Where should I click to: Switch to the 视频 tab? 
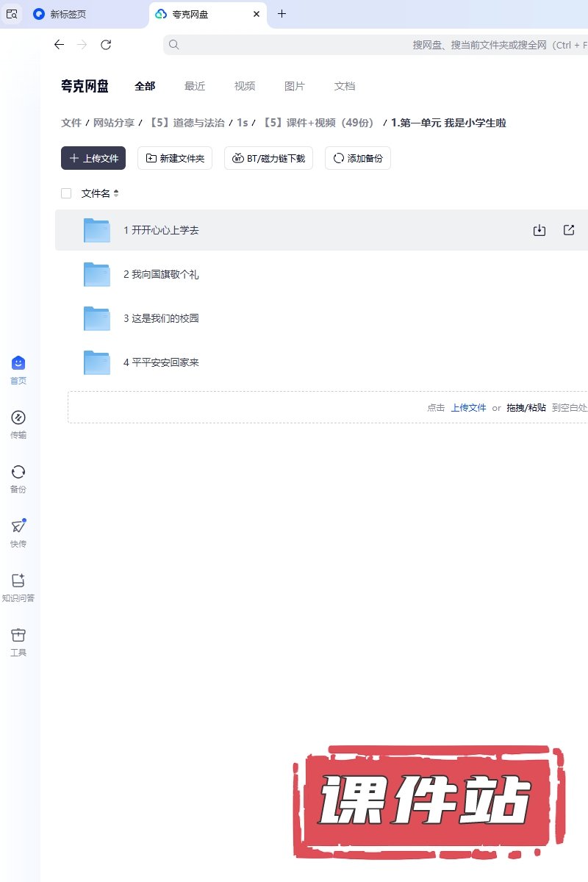(245, 86)
